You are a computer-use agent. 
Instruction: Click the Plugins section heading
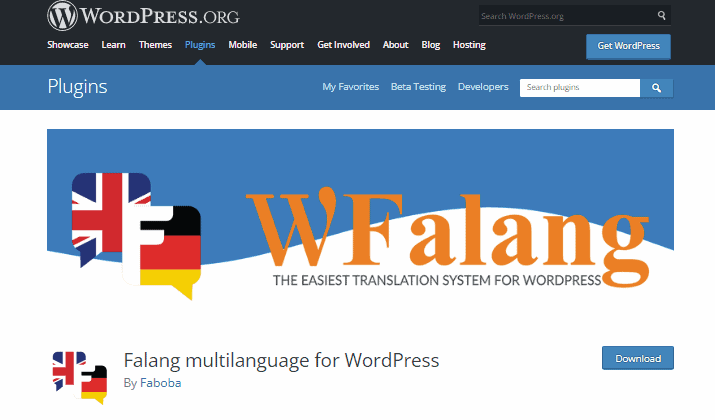coord(78,87)
